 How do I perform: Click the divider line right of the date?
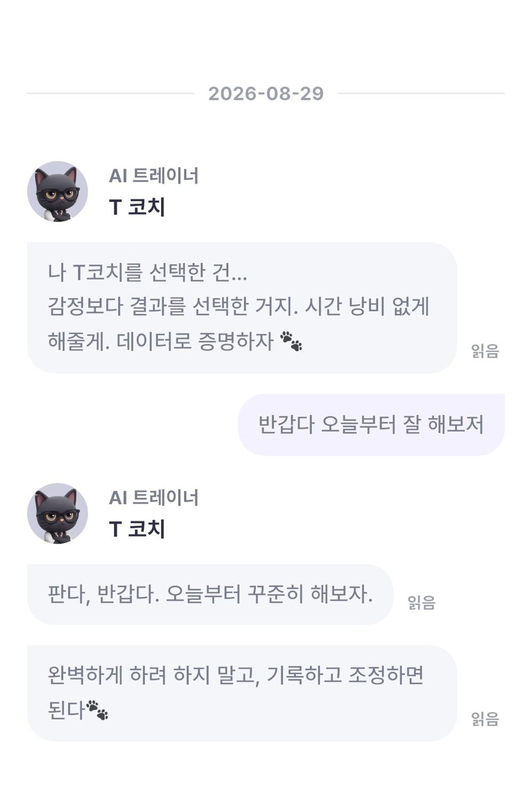point(421,94)
